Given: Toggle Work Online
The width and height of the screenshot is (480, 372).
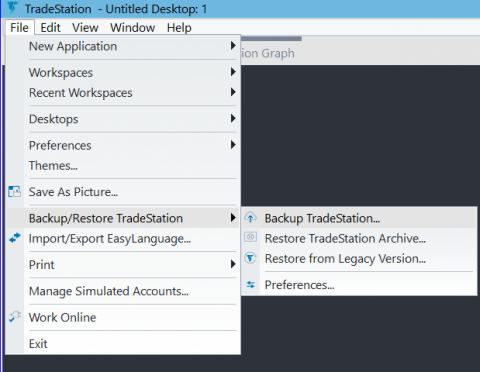Looking at the screenshot, I should tap(123, 317).
